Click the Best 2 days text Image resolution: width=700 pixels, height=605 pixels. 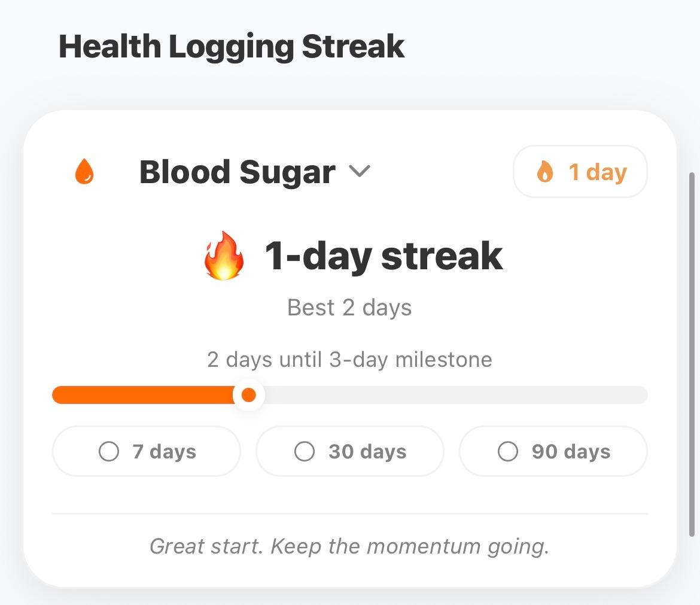pos(349,307)
